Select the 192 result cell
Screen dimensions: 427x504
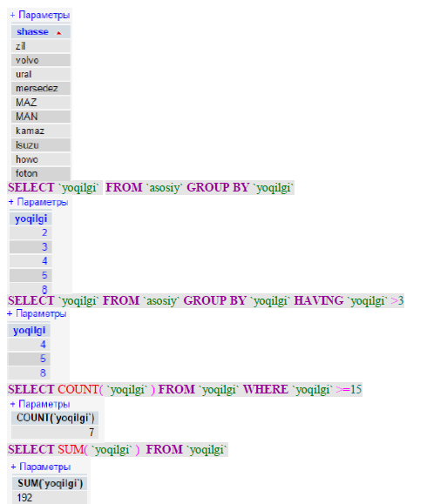click(50, 498)
